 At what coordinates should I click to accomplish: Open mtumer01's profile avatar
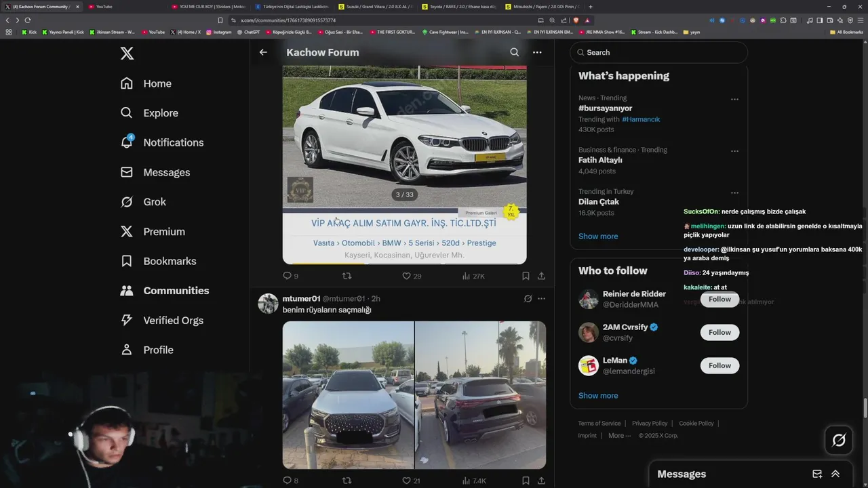pos(268,303)
